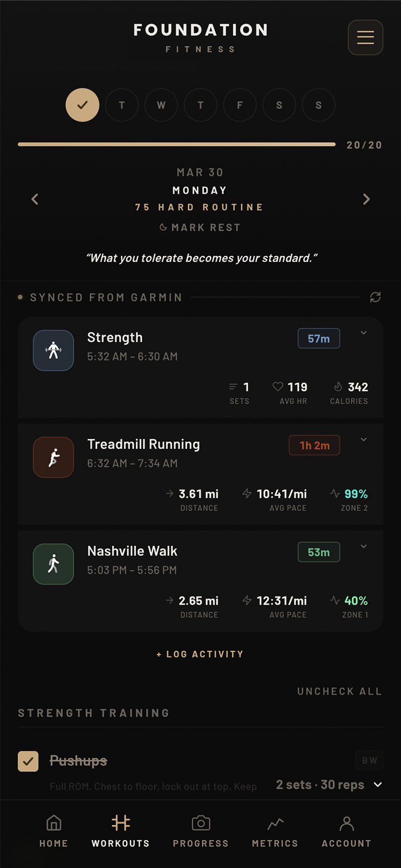401x868 pixels.
Task: Go to next day arrow
Action: tap(366, 199)
